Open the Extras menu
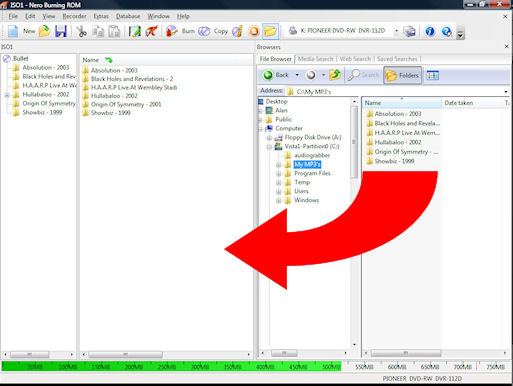The width and height of the screenshot is (513, 386). click(x=101, y=16)
